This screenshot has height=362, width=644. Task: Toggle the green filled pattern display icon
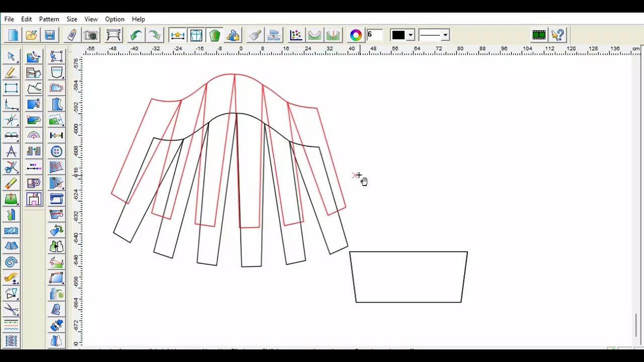tap(215, 35)
